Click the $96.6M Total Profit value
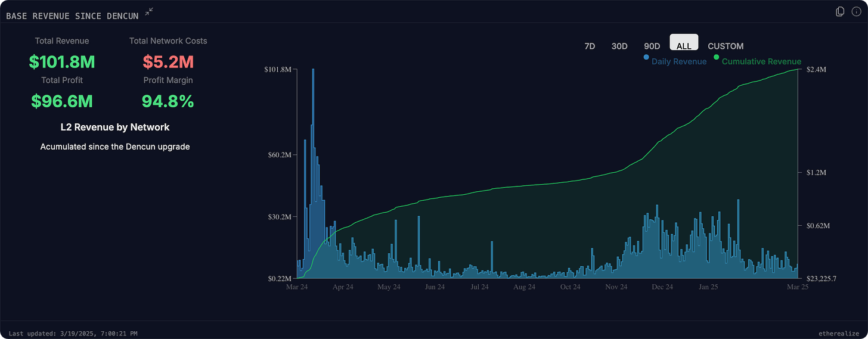Image resolution: width=868 pixels, height=339 pixels. (62, 101)
